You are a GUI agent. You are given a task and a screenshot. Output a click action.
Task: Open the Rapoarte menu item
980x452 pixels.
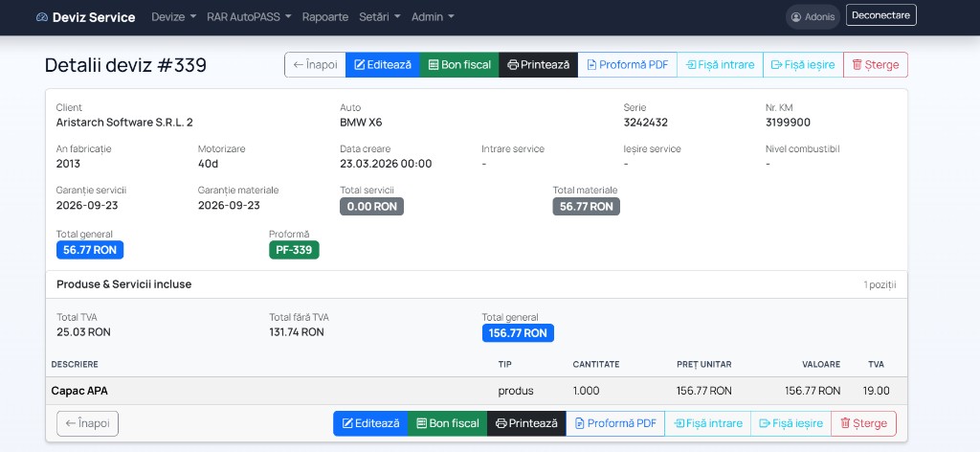click(x=325, y=17)
